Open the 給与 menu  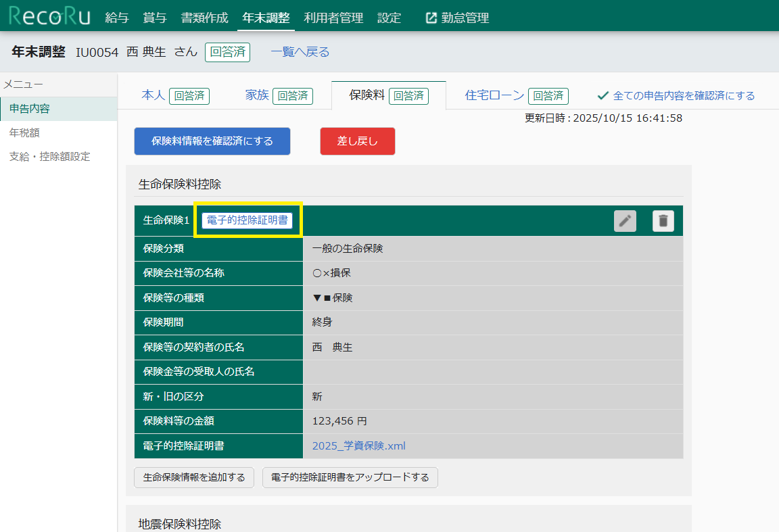(x=117, y=18)
